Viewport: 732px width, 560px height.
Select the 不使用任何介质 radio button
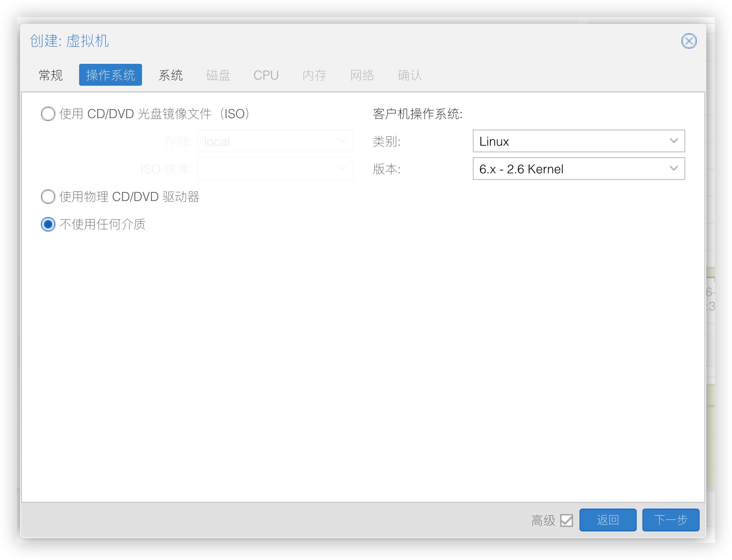48,224
